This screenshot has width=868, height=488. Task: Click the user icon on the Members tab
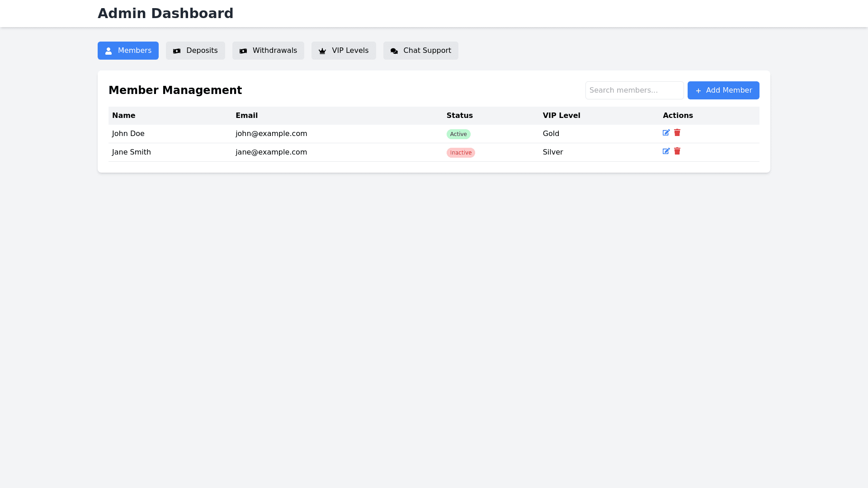(108, 51)
